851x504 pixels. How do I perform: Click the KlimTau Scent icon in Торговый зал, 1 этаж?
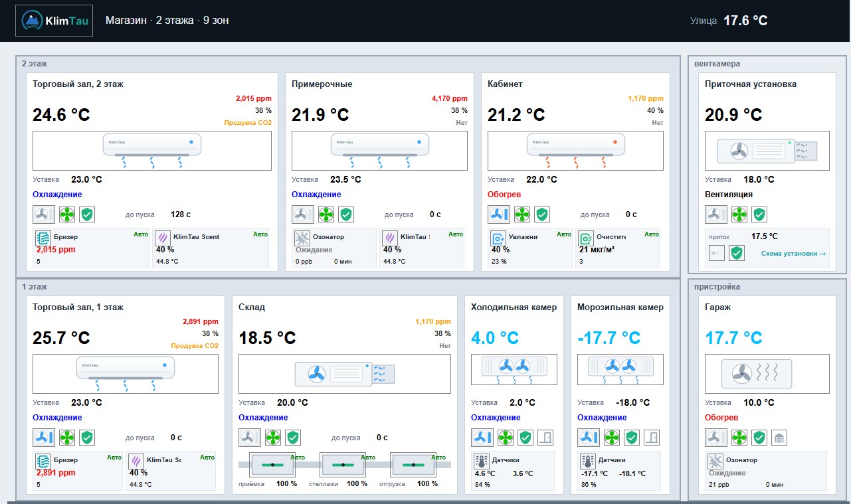(x=136, y=462)
